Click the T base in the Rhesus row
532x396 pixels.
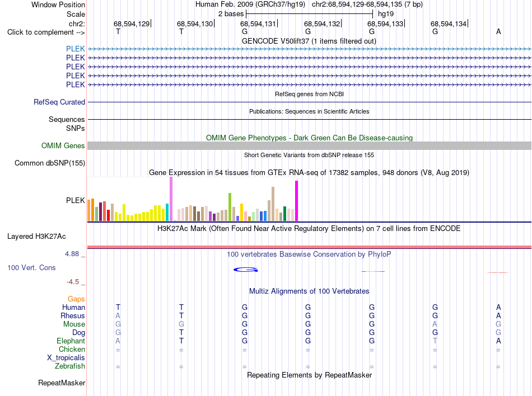click(181, 315)
